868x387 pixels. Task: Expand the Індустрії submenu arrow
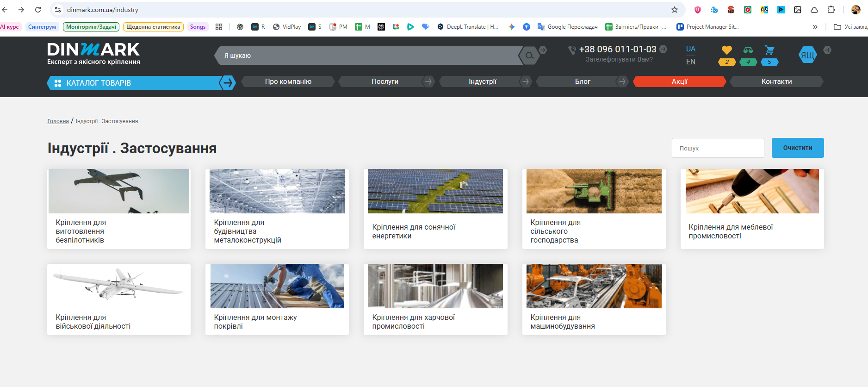coord(525,81)
